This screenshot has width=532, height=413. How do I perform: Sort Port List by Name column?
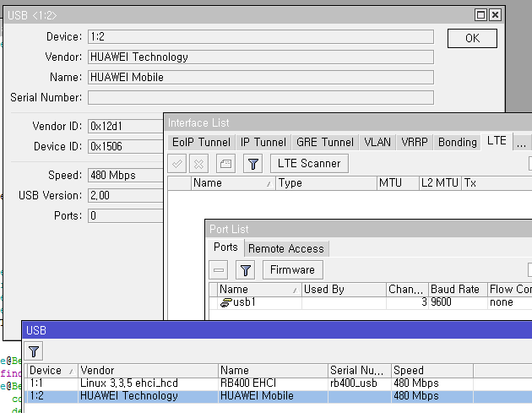259,290
